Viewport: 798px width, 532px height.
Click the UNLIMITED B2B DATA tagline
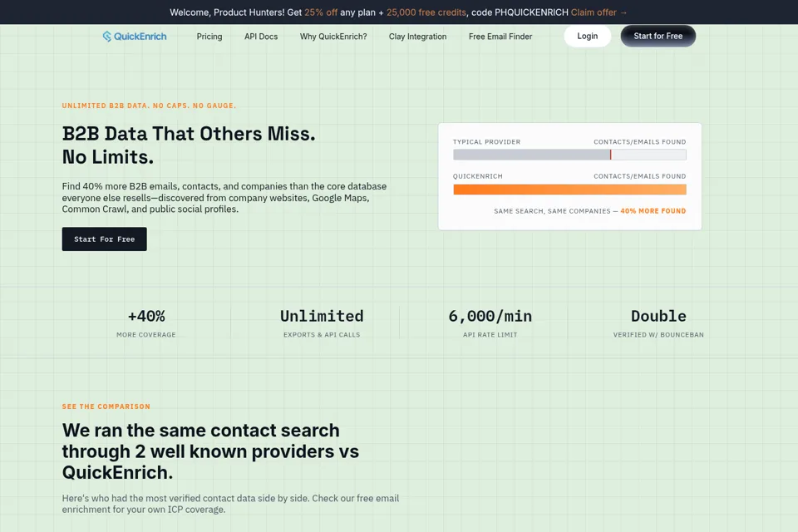149,106
